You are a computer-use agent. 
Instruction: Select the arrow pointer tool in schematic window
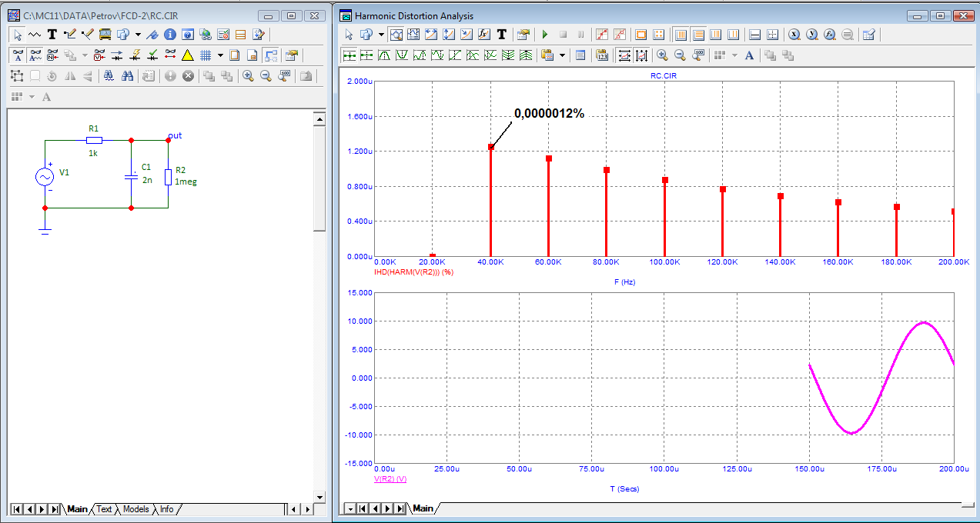point(18,35)
